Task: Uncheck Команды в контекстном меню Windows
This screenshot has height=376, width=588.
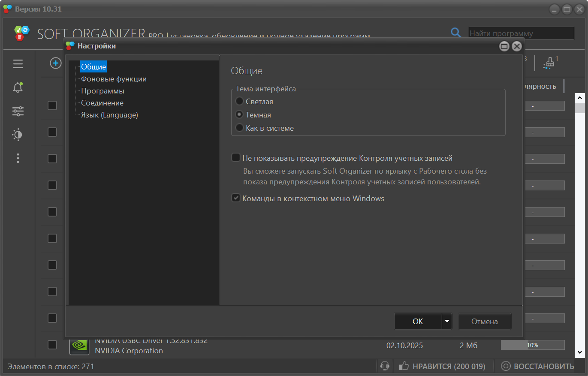Action: pyautogui.click(x=236, y=198)
